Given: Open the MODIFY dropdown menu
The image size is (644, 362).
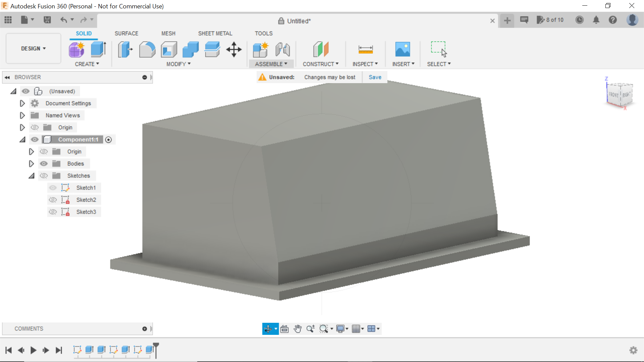Looking at the screenshot, I should click(178, 64).
